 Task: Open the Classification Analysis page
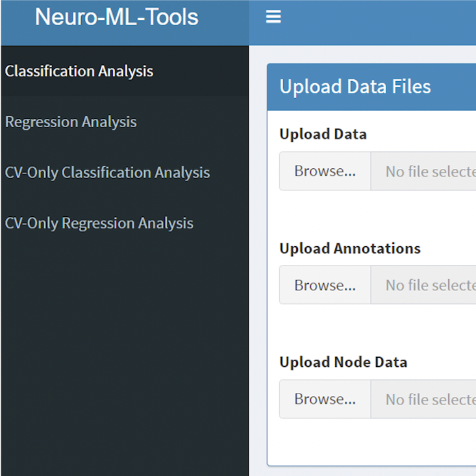click(79, 71)
